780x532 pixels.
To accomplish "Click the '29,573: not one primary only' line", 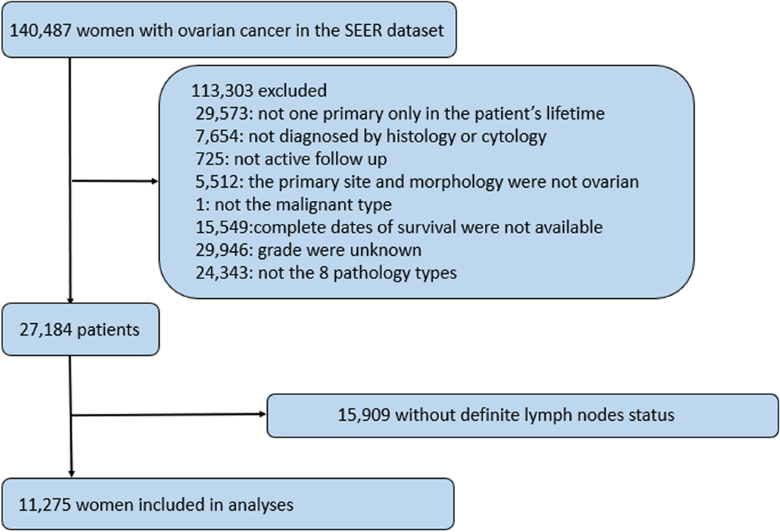I will [400, 114].
